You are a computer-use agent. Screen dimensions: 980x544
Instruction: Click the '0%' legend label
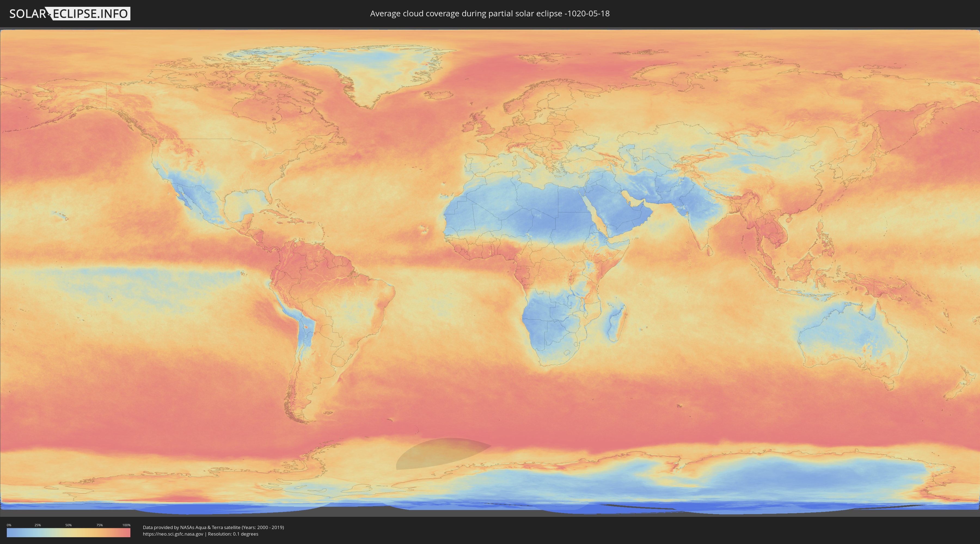click(9, 525)
